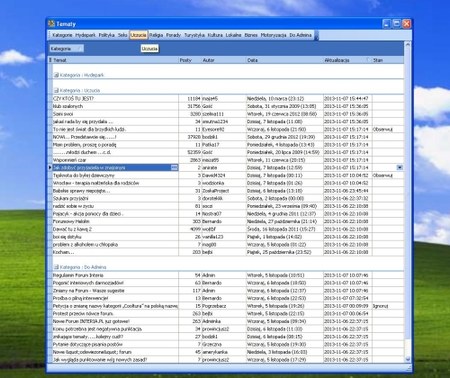Switch to the Porady category tab
450x378 pixels.
[173, 35]
